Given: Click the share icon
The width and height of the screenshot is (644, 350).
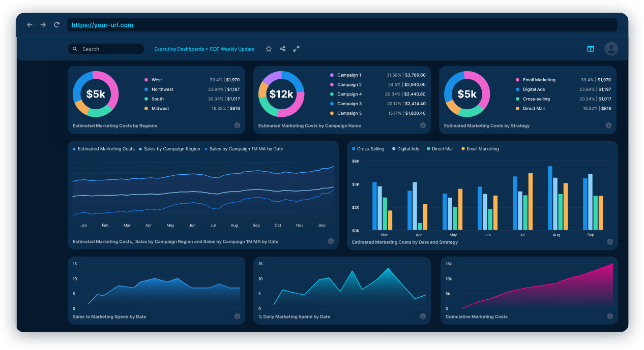Looking at the screenshot, I should coord(282,49).
